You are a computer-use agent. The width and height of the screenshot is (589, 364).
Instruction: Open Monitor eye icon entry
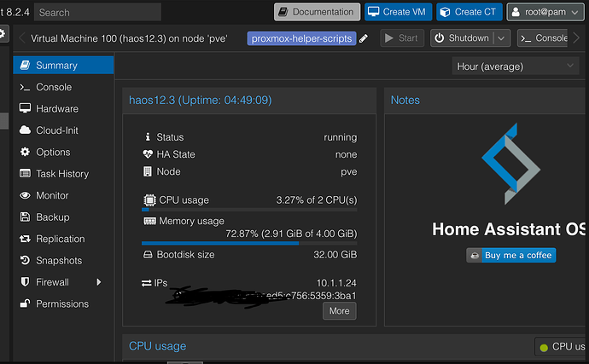pos(25,195)
